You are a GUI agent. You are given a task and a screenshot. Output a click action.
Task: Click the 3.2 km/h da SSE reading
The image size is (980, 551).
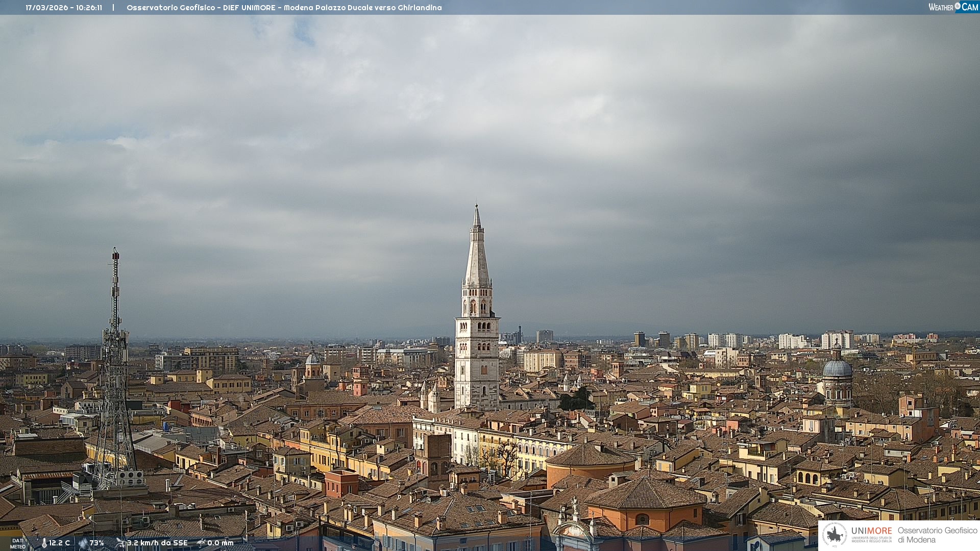point(157,543)
